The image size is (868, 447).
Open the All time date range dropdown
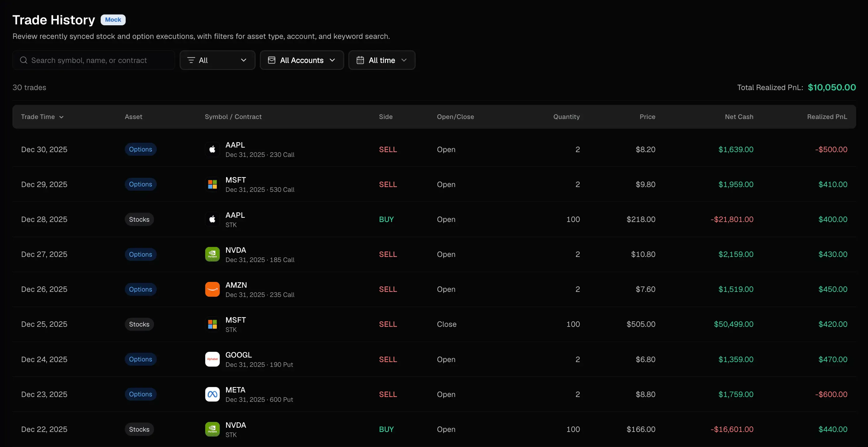coord(382,60)
